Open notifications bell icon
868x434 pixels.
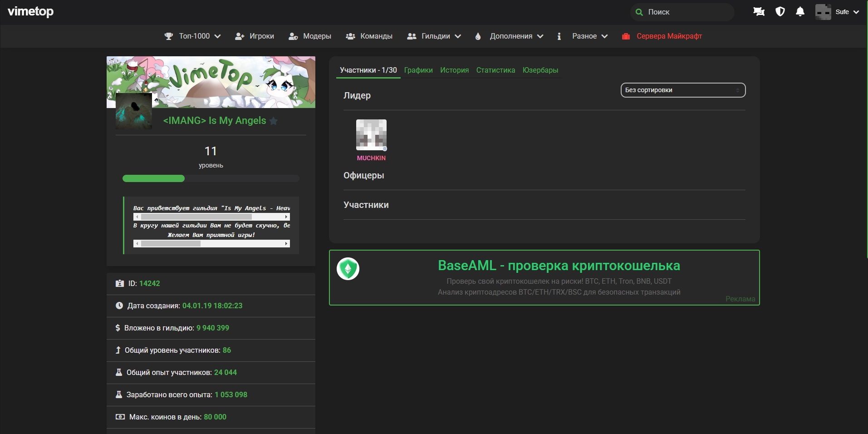[x=800, y=12]
